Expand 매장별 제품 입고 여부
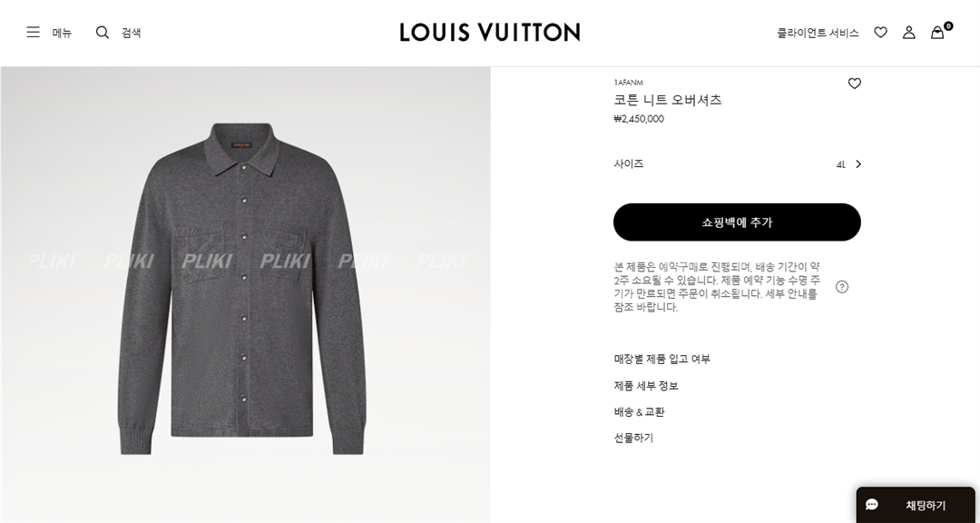The width and height of the screenshot is (980, 523). 661,359
